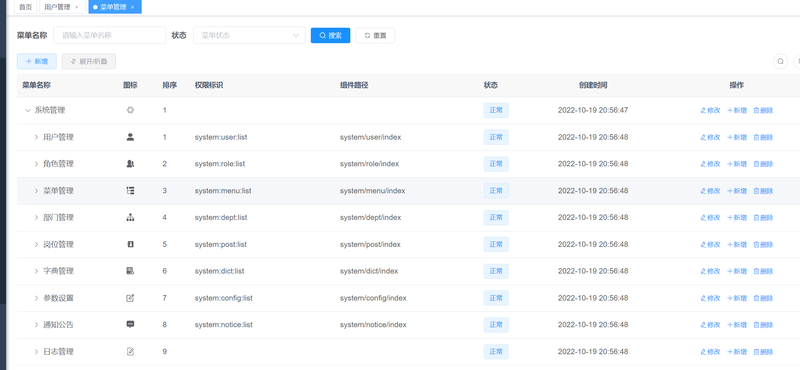Click 修改 in the 系统管理 row

pos(710,110)
